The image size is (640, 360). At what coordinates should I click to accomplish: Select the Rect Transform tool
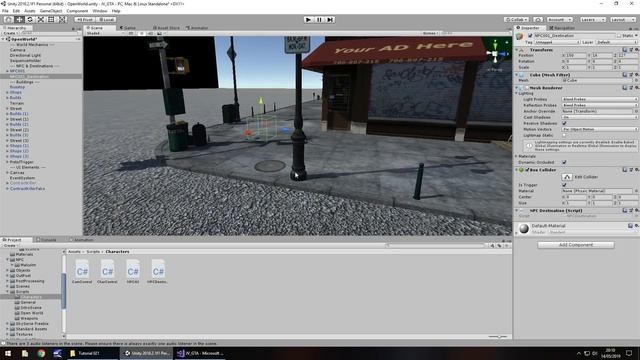(51, 20)
